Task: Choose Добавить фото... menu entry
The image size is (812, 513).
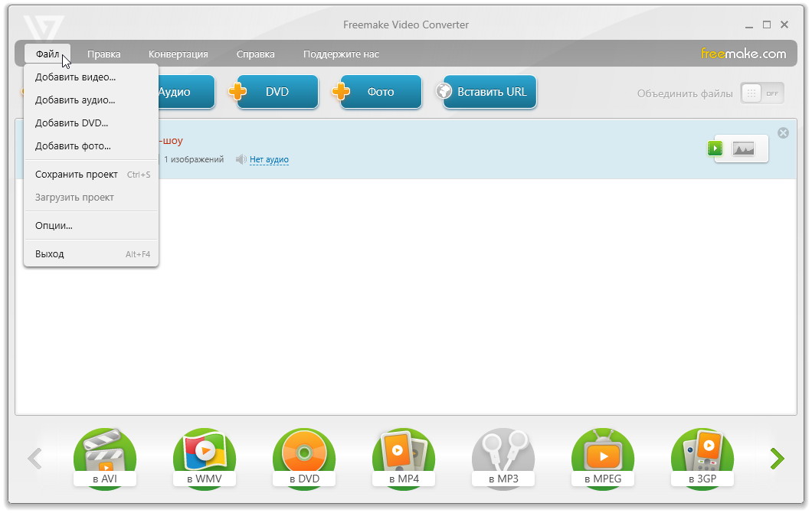Action: pyautogui.click(x=91, y=146)
